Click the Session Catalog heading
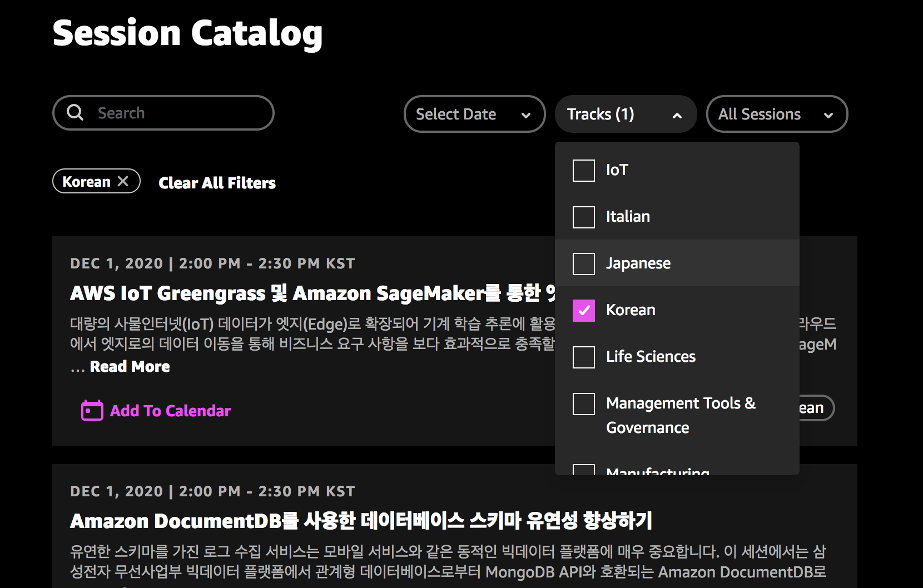 click(x=187, y=33)
